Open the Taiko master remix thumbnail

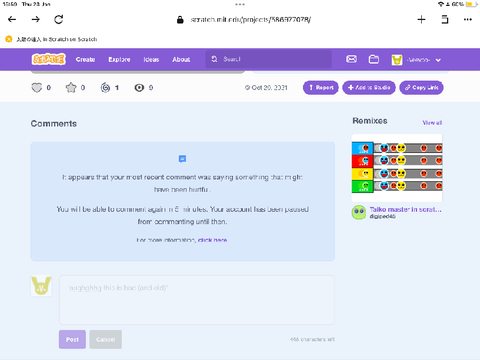point(397,168)
